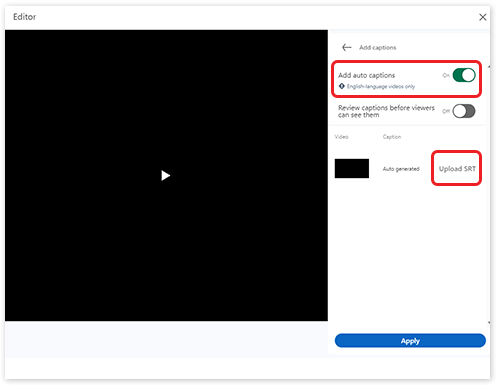The height and width of the screenshot is (388, 500).
Task: Click the 'Auto generated' caption text
Action: pyautogui.click(x=401, y=169)
